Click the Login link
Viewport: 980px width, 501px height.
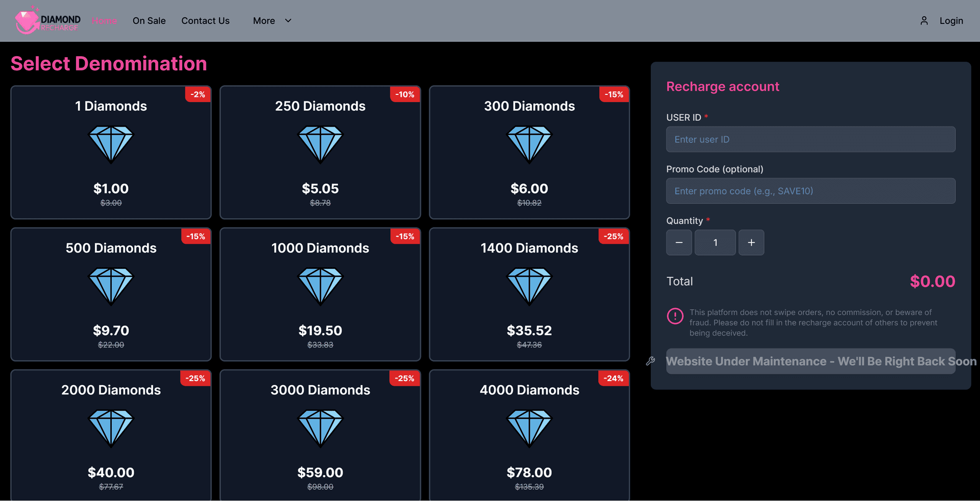coord(951,21)
